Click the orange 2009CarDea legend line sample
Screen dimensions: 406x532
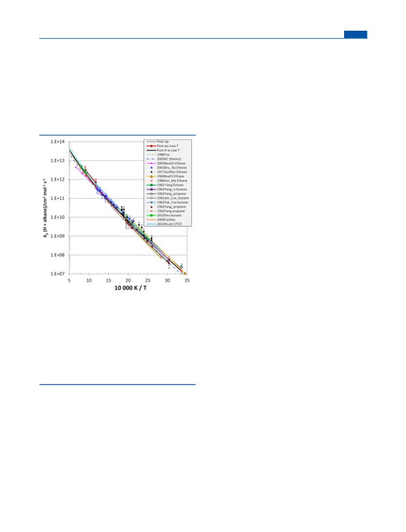(x=151, y=220)
